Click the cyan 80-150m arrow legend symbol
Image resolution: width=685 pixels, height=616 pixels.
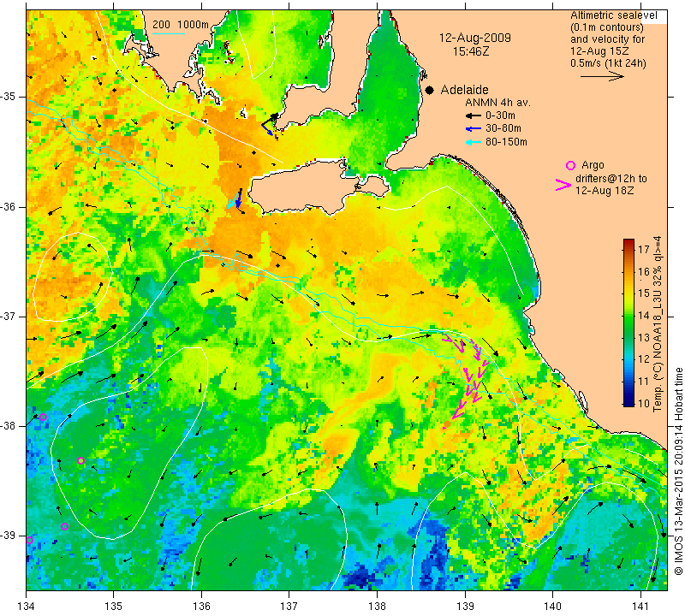474,142
